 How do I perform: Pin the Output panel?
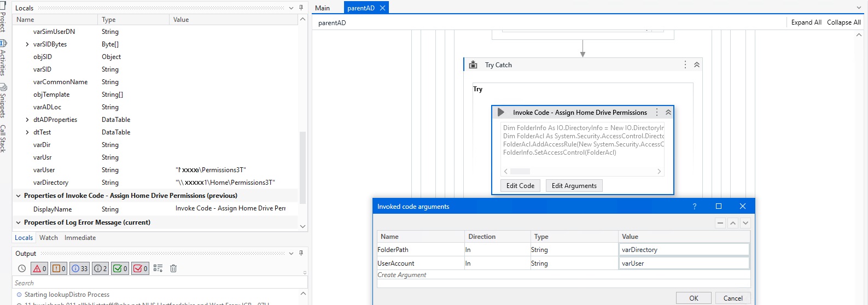point(301,253)
